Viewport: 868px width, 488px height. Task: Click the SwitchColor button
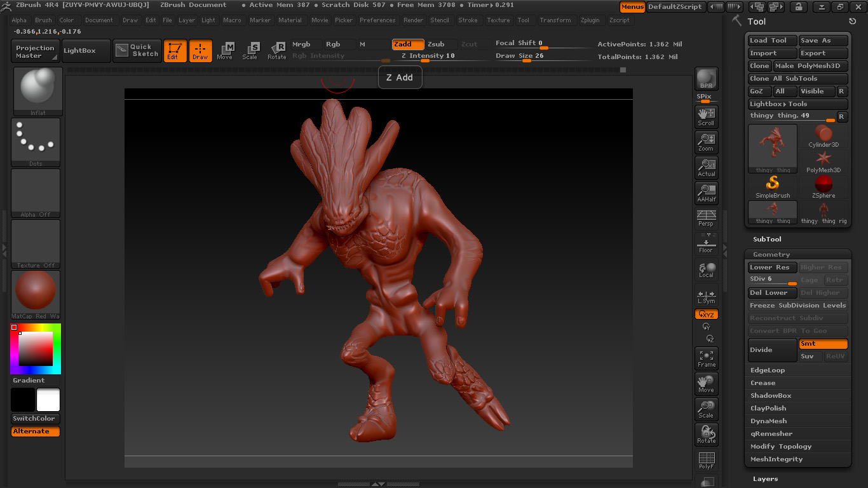tap(36, 419)
